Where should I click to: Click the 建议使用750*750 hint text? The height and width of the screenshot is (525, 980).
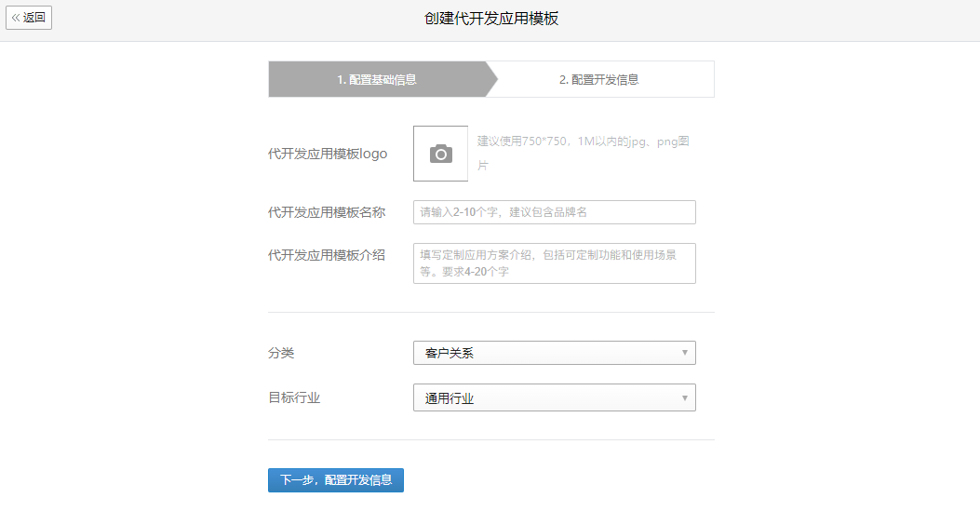pyautogui.click(x=584, y=153)
